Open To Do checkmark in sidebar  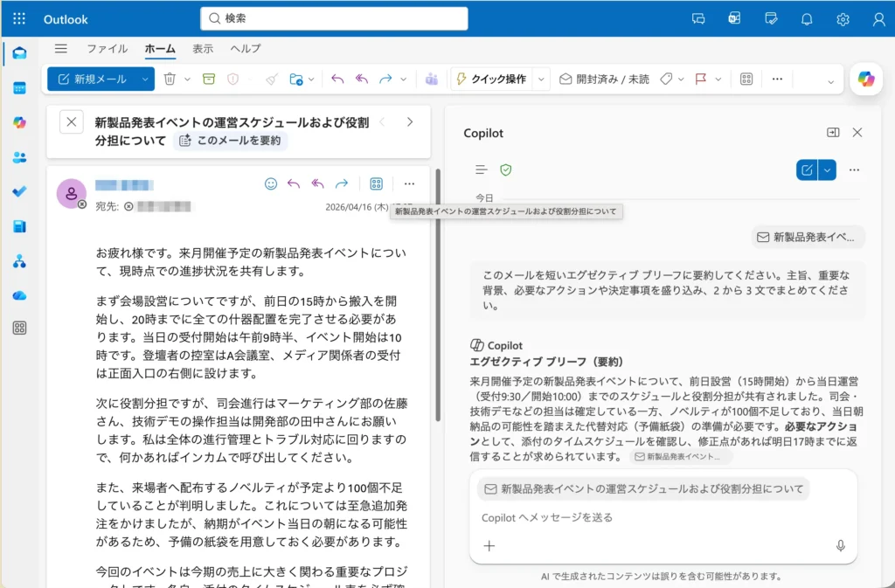pos(19,191)
